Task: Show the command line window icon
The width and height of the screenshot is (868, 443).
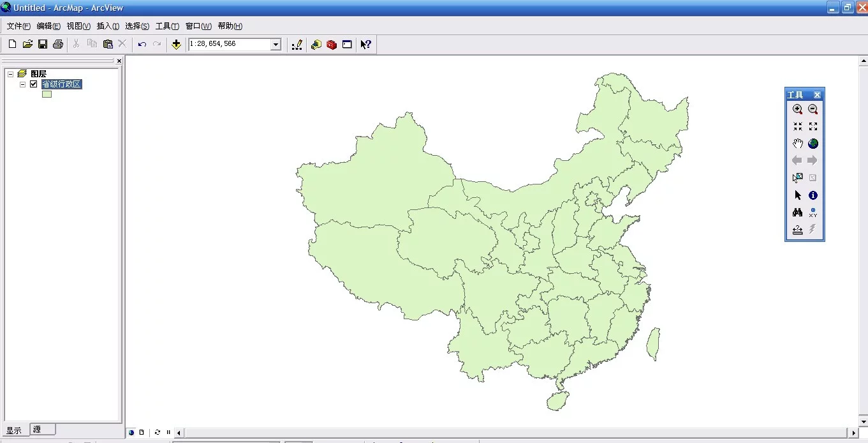Action: pyautogui.click(x=347, y=44)
